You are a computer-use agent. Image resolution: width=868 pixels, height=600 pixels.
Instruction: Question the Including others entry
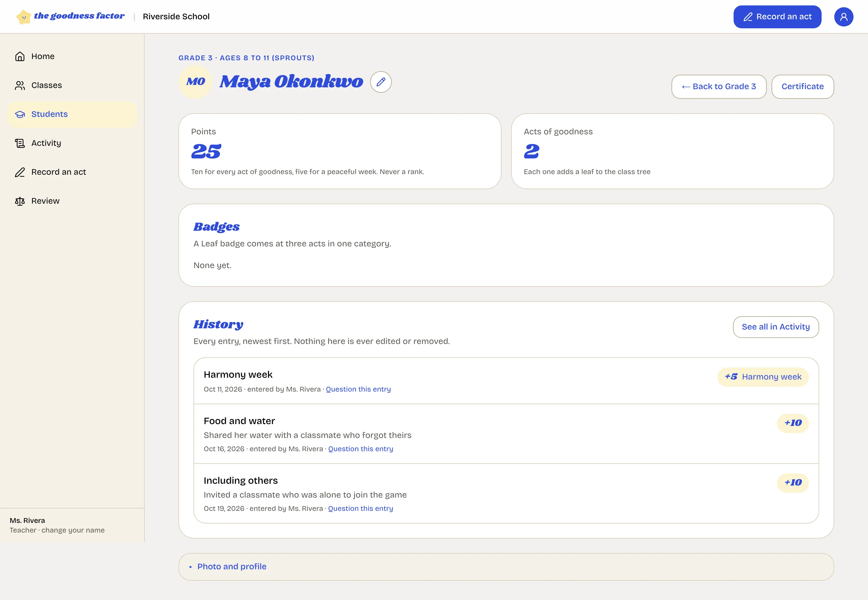pyautogui.click(x=360, y=509)
